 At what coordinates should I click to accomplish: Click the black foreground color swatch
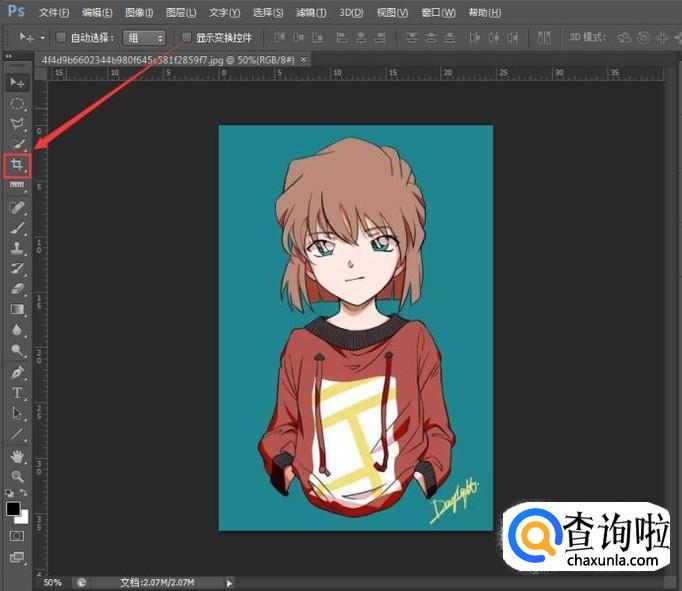point(13,508)
